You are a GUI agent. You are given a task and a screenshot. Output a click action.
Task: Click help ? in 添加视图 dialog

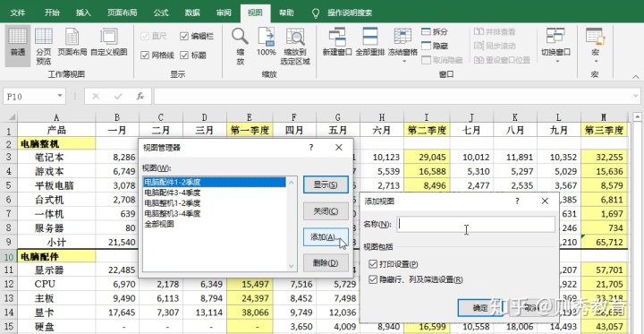pos(517,201)
